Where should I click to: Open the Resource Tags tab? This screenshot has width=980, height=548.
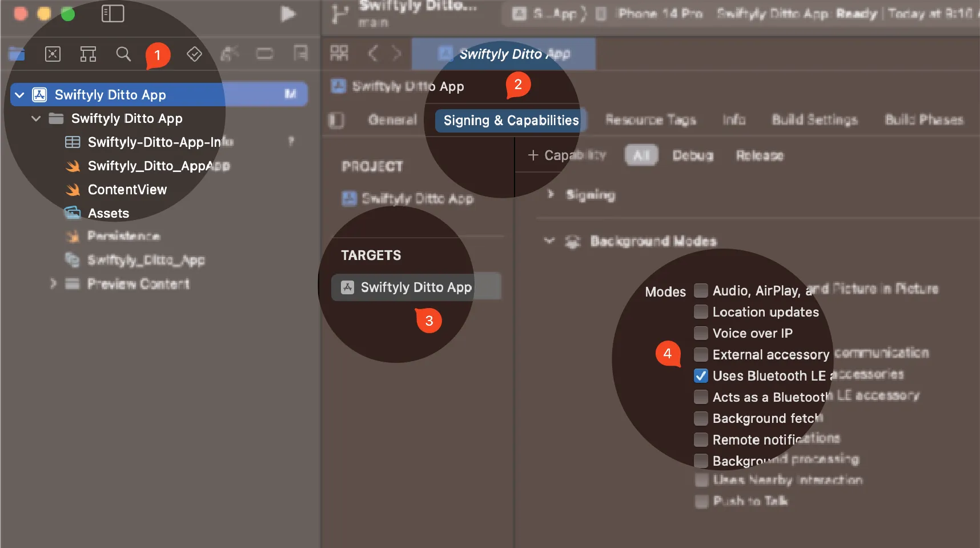[x=650, y=120]
